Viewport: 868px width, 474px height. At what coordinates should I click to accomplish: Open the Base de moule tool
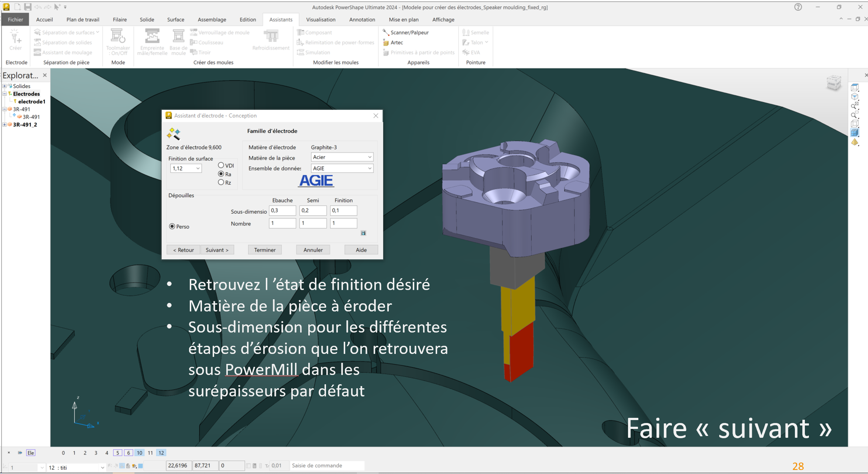click(x=178, y=42)
